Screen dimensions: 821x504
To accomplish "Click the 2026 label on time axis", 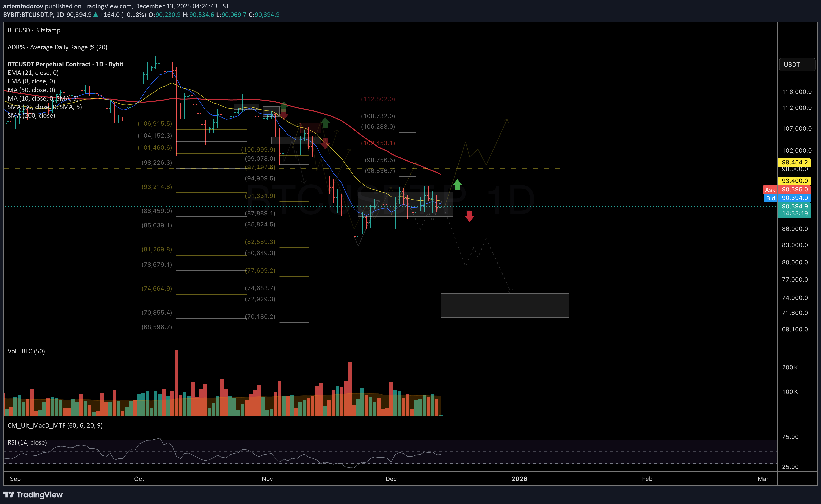I will coord(519,479).
